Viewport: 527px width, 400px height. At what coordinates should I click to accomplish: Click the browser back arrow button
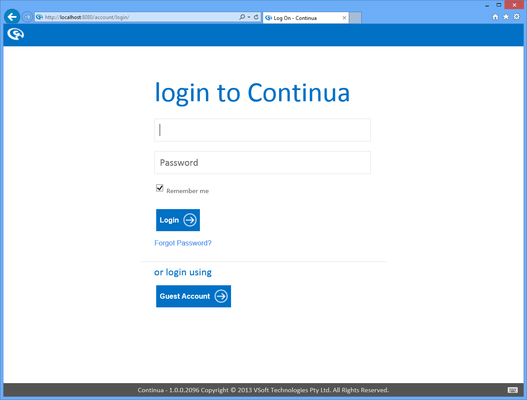click(x=12, y=17)
